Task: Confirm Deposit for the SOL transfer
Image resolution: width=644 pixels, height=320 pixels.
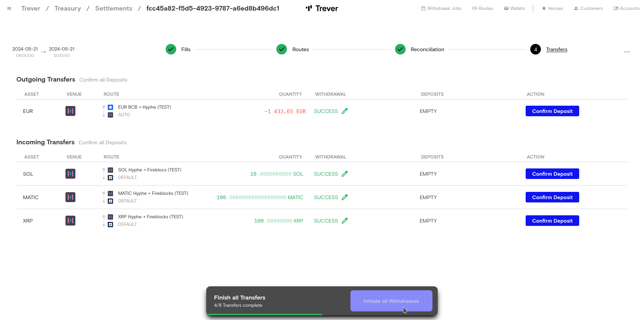Action: click(552, 174)
